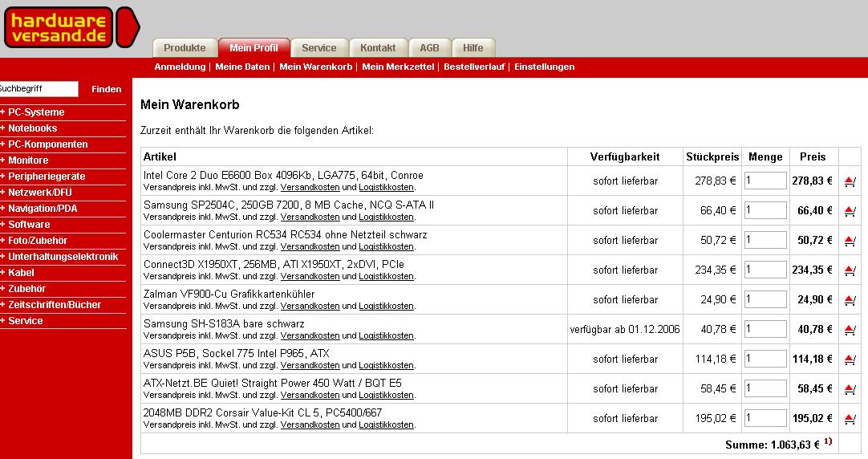868x459 pixels.
Task: Open Versandkosten link under Intel Core 2 Duo
Action: (310, 188)
